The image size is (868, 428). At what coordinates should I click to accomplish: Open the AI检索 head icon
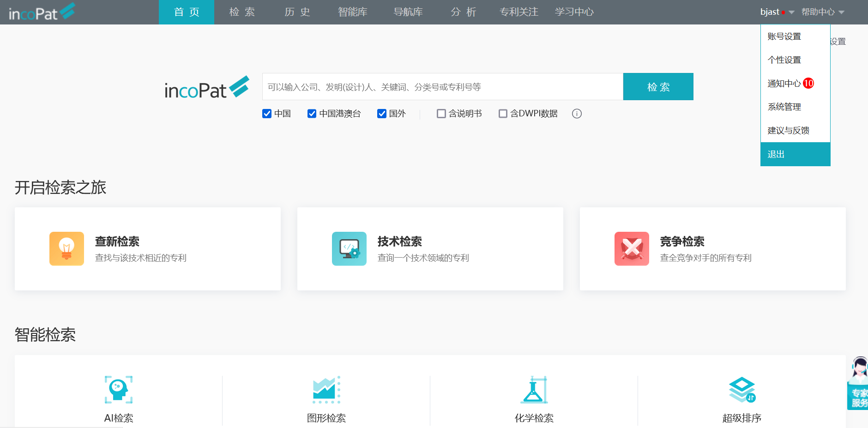click(119, 390)
